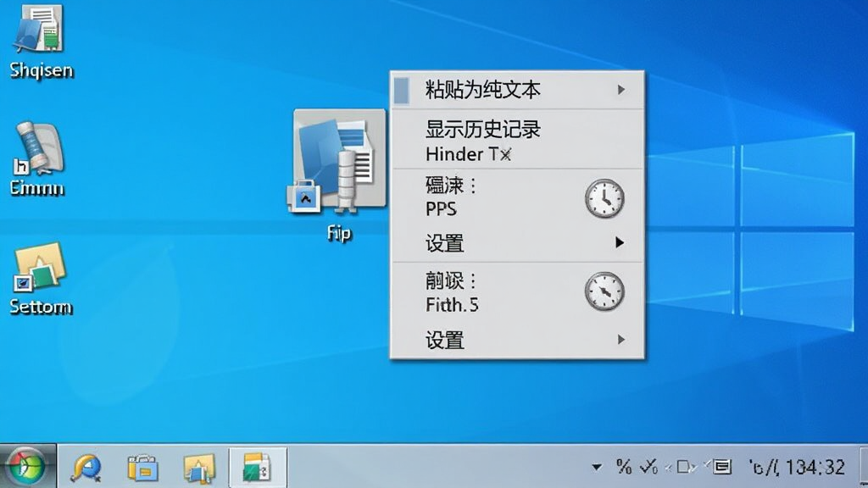Click the clock icon beside Fitth.5
Screen dimensions: 868x488
pos(604,291)
